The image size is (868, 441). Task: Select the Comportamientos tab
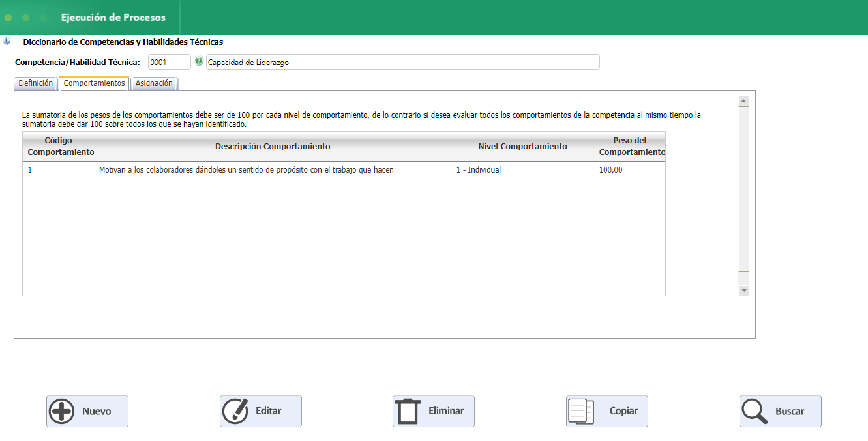pos(94,83)
